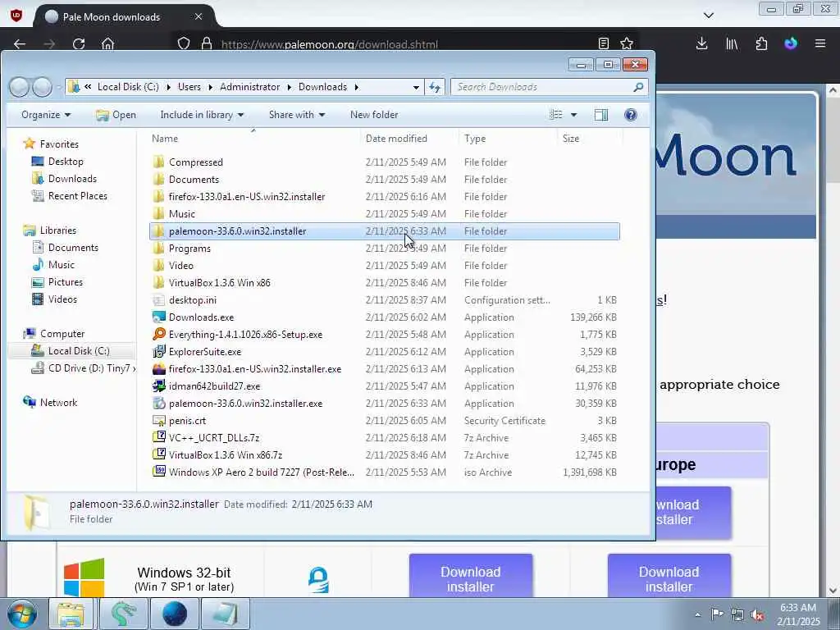This screenshot has width=840, height=630.
Task: Refresh the Downloads folder view
Action: [435, 87]
